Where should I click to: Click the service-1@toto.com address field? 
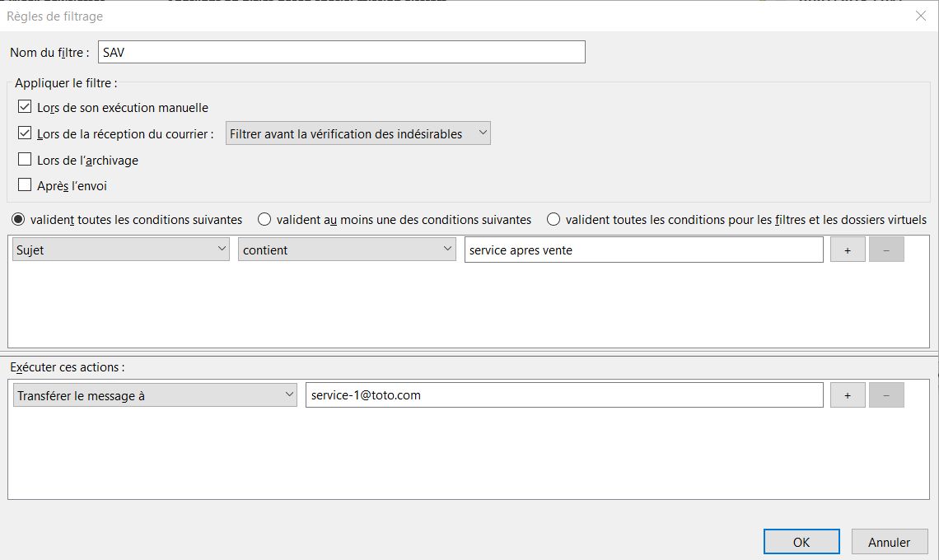tap(563, 395)
